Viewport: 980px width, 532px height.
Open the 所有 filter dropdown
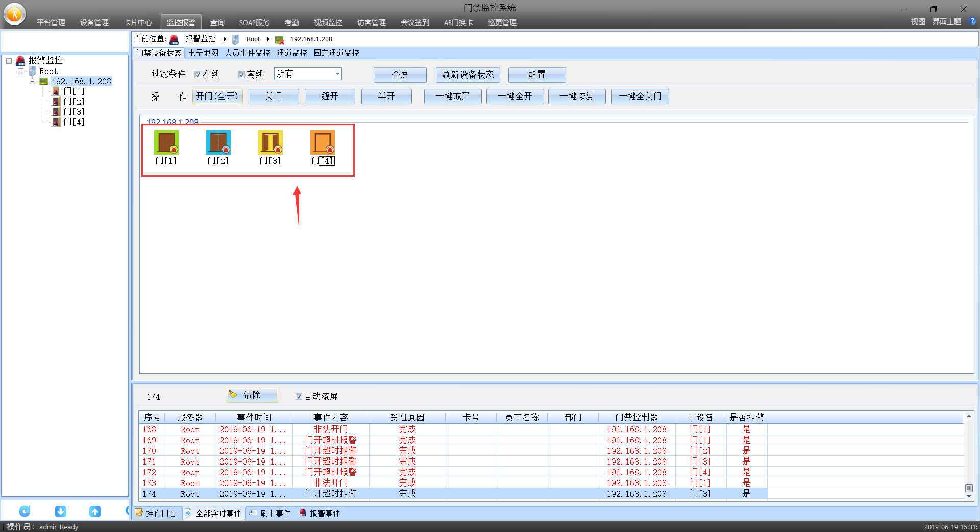tap(337, 74)
